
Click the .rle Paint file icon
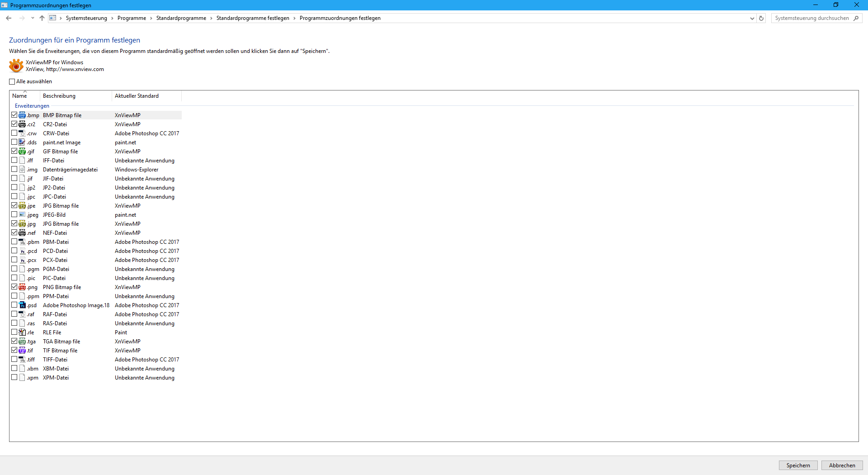pyautogui.click(x=22, y=332)
